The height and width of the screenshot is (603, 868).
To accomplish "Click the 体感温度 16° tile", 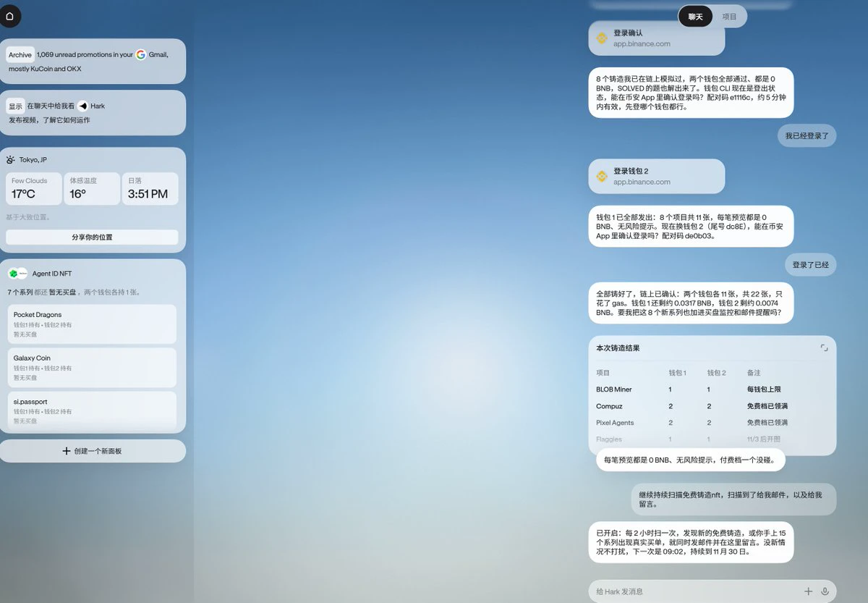I will (x=92, y=189).
